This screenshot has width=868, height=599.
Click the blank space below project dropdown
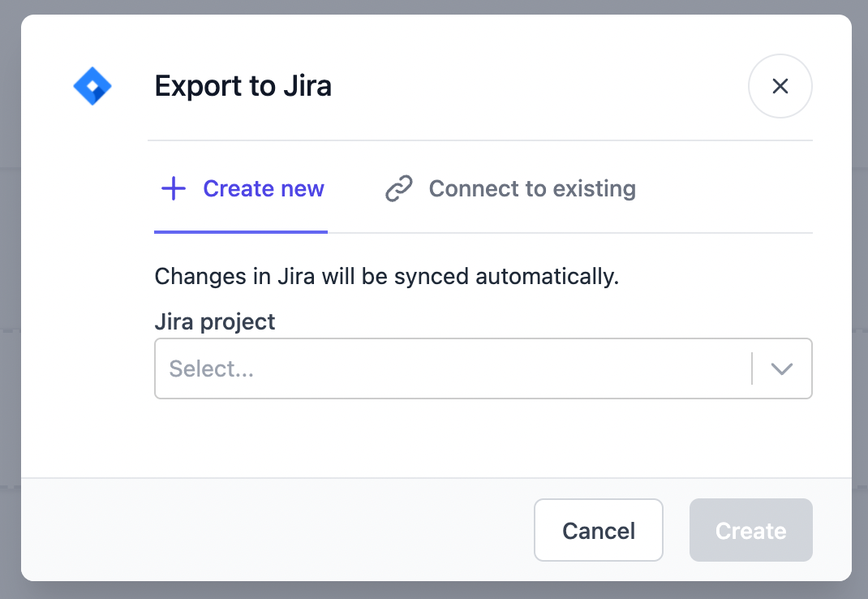(x=483, y=438)
